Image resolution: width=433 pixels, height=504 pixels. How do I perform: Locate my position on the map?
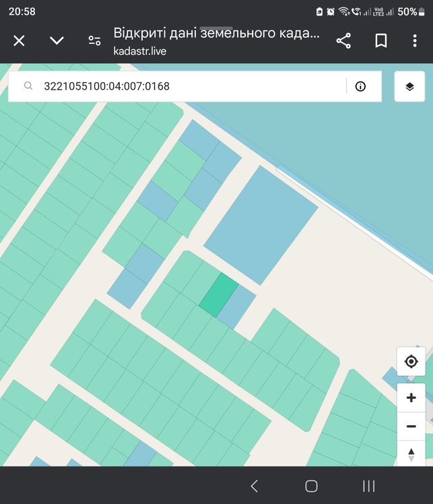tap(411, 361)
